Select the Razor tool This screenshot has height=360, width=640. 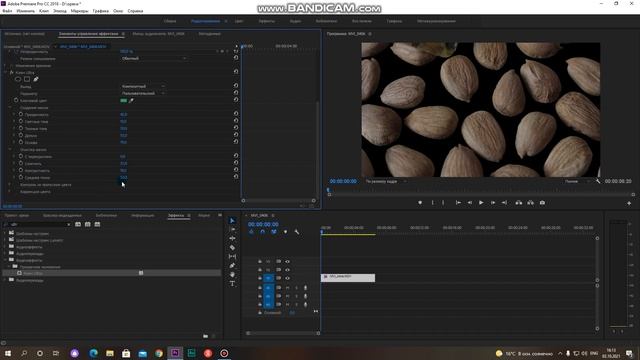click(232, 247)
